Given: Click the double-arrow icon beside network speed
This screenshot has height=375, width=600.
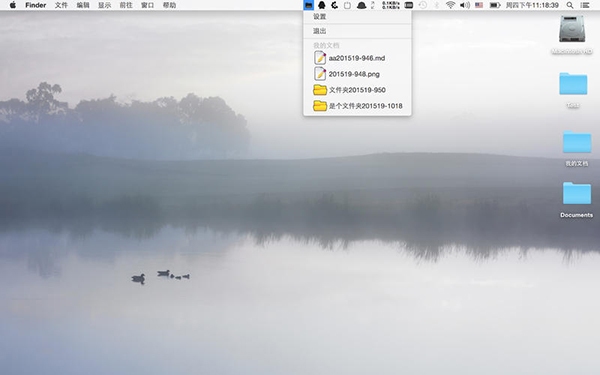Looking at the screenshot, I should coord(373,5).
